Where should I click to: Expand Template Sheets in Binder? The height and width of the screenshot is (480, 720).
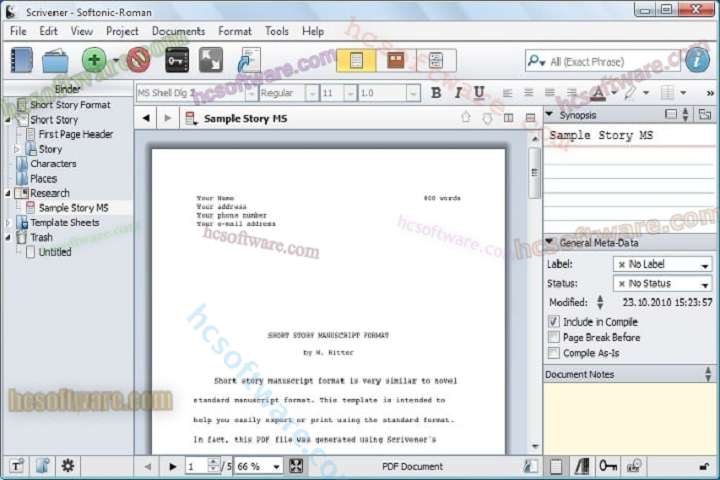[7, 223]
